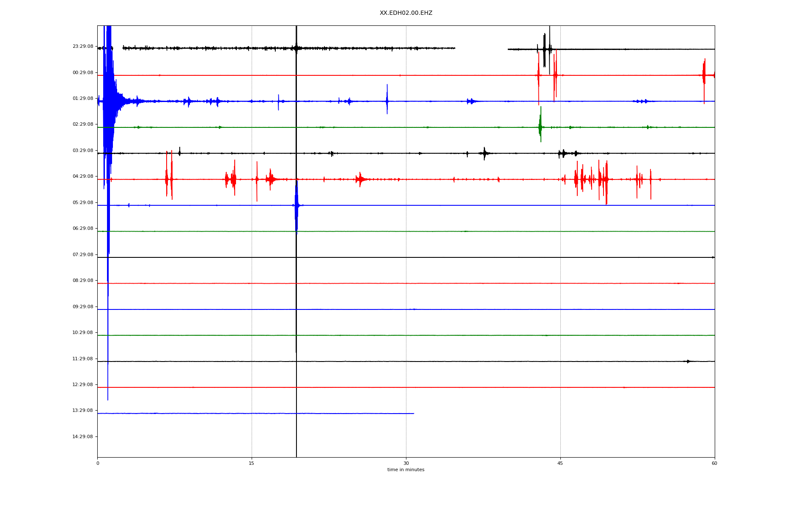
Task: Click the gap in the top black trace
Action: coord(481,49)
